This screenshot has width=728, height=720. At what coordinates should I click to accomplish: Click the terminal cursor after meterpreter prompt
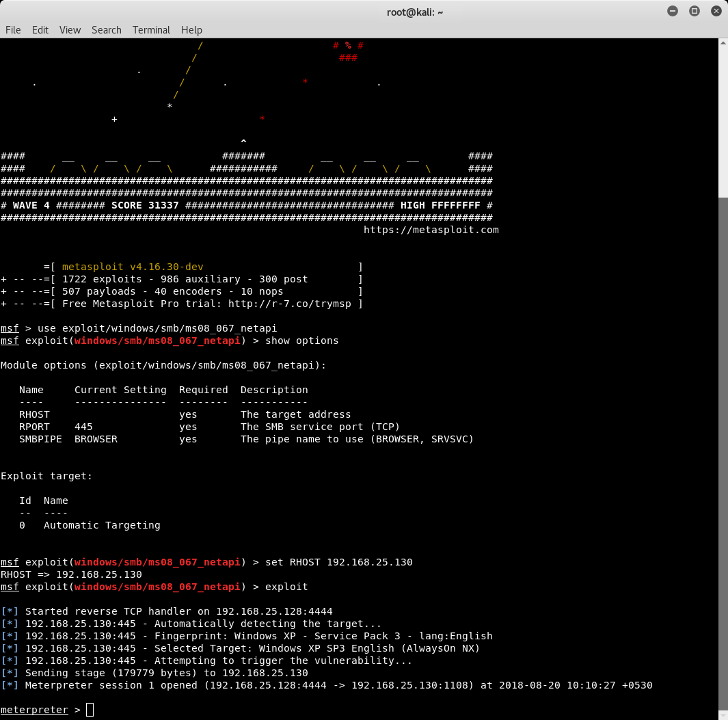90,710
